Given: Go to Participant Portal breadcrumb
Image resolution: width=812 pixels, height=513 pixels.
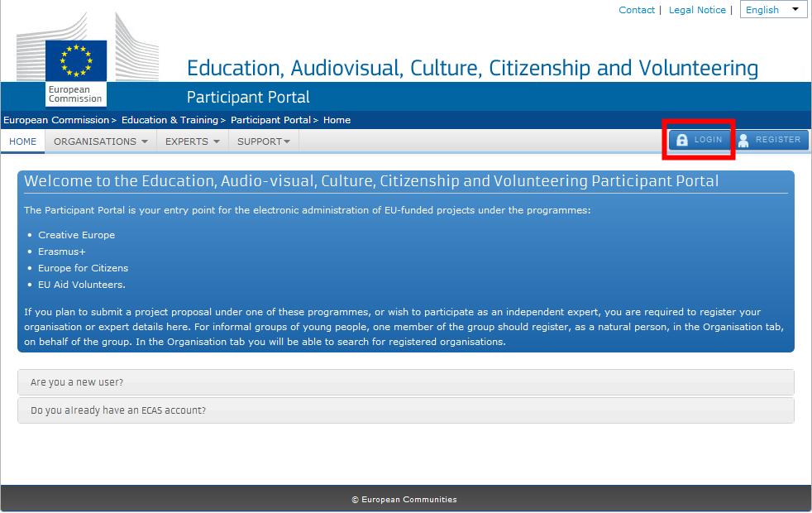Looking at the screenshot, I should click(x=271, y=120).
